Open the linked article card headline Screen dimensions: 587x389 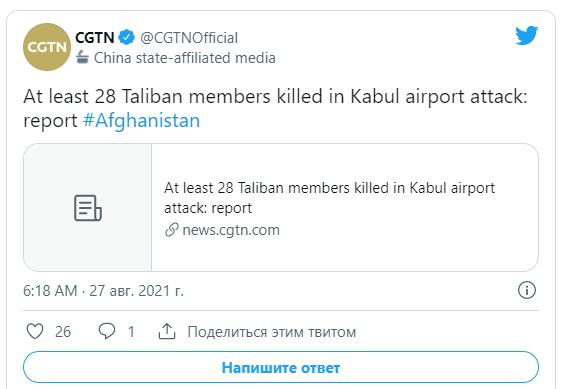(x=329, y=198)
